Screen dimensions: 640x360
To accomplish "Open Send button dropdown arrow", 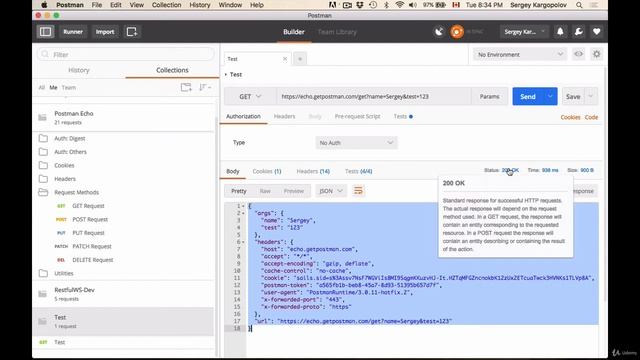I will [x=550, y=97].
